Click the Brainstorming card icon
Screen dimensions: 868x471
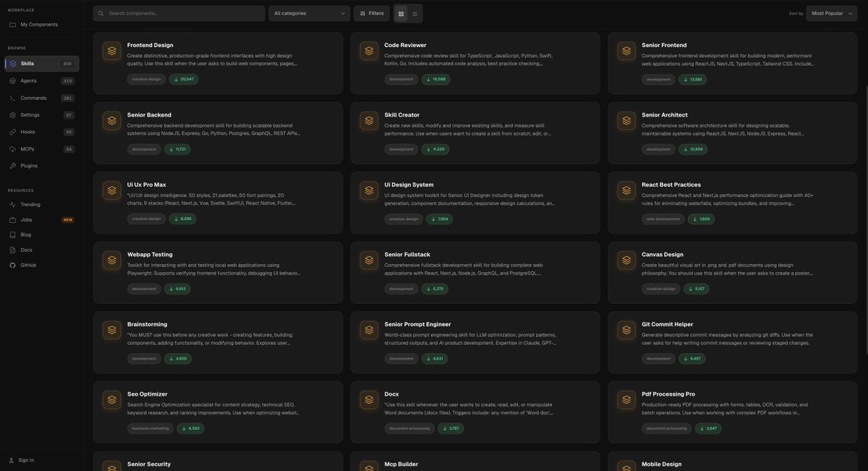tap(111, 330)
